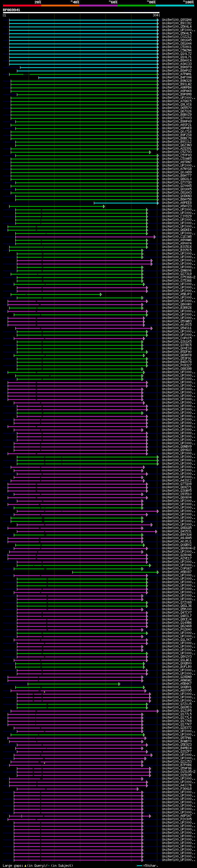Viewport: 197px width, 868px height.
Task: Select the UniRef100_A9PEE8 label
Action: tap(177, 203)
